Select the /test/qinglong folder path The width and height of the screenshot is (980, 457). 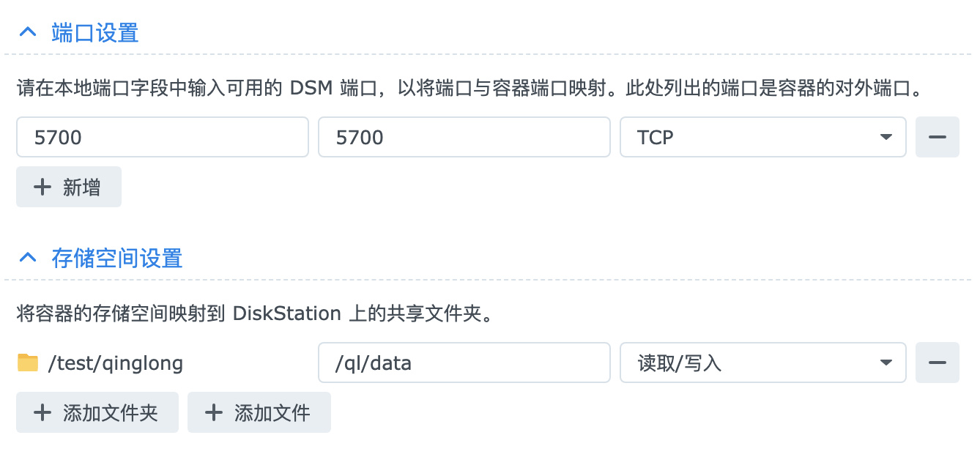pyautogui.click(x=116, y=363)
